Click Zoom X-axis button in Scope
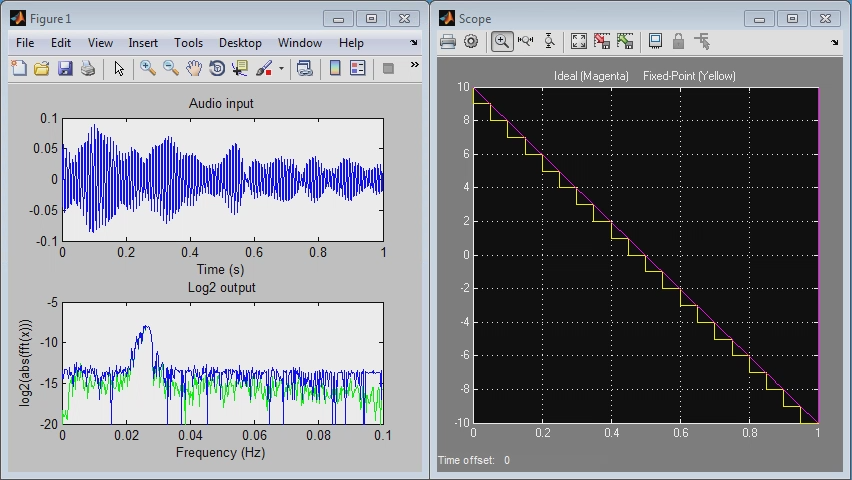This screenshot has width=852, height=480. click(x=525, y=41)
